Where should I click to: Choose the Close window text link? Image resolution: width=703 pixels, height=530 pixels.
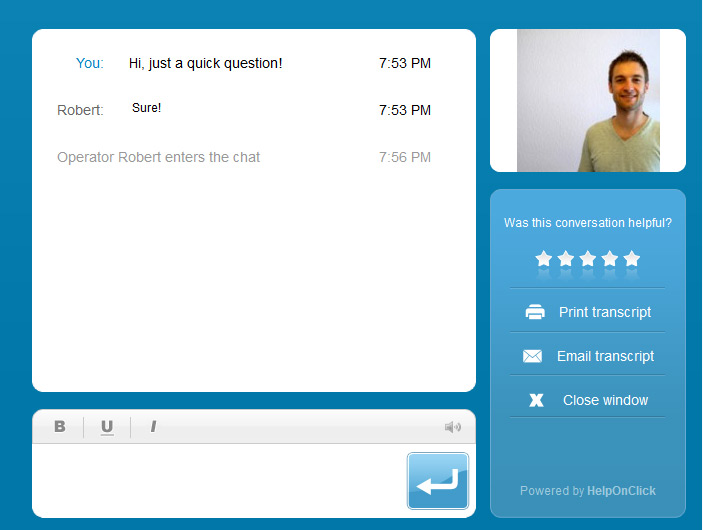pyautogui.click(x=605, y=400)
